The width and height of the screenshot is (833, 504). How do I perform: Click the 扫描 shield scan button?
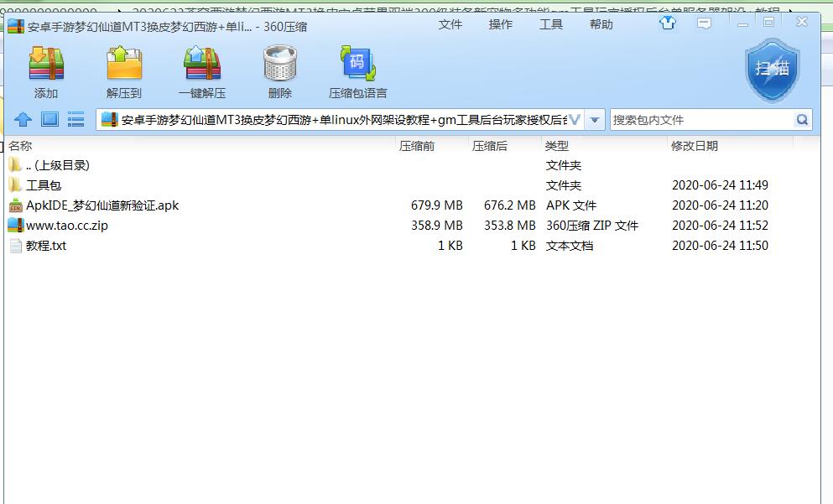pyautogui.click(x=772, y=70)
